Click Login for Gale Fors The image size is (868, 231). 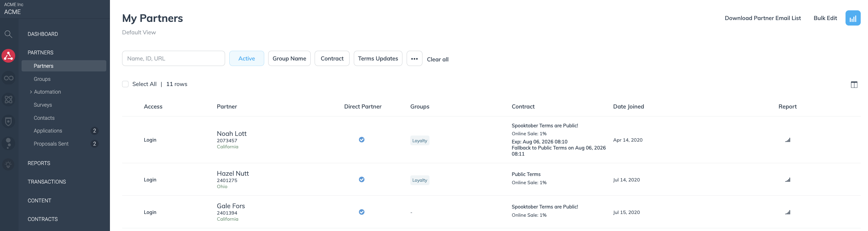(x=150, y=212)
